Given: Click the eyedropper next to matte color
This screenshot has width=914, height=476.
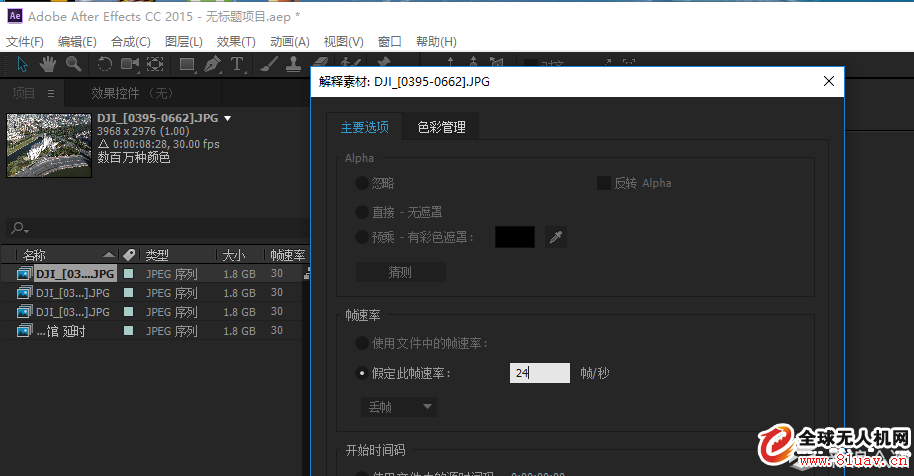Looking at the screenshot, I should (x=556, y=237).
